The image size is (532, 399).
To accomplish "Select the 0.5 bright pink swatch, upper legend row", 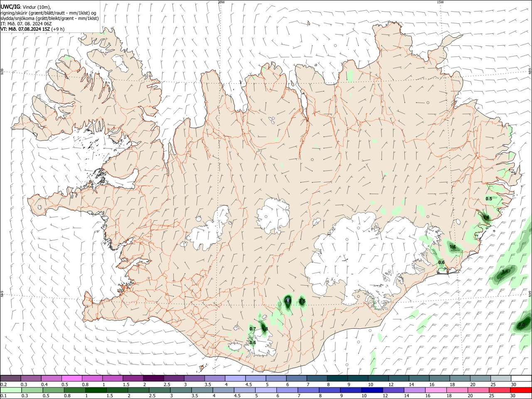I will (x=72, y=378).
